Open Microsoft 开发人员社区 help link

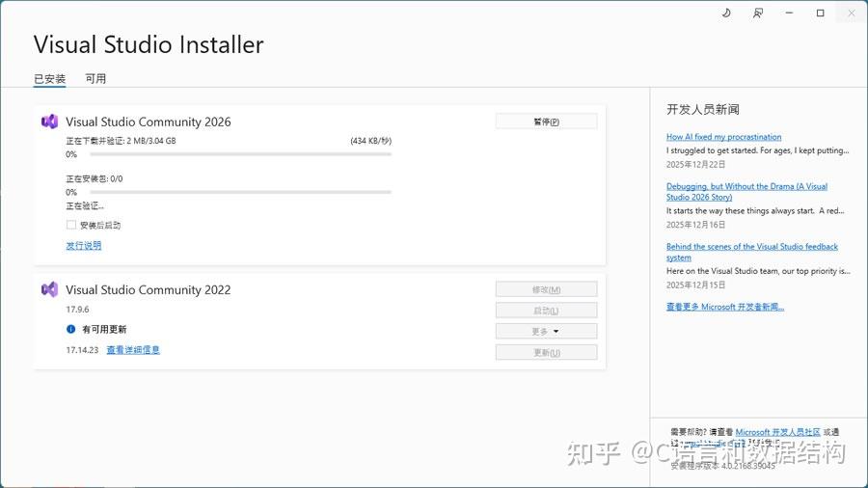click(x=777, y=431)
